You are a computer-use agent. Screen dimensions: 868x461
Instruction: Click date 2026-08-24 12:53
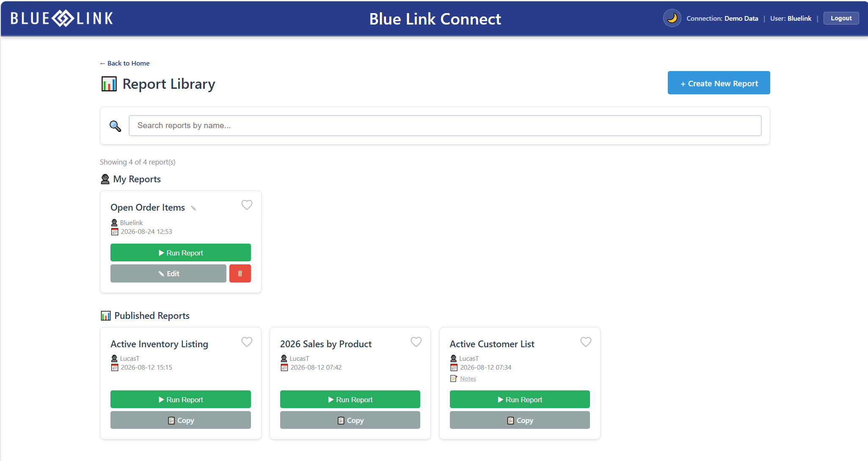(146, 231)
